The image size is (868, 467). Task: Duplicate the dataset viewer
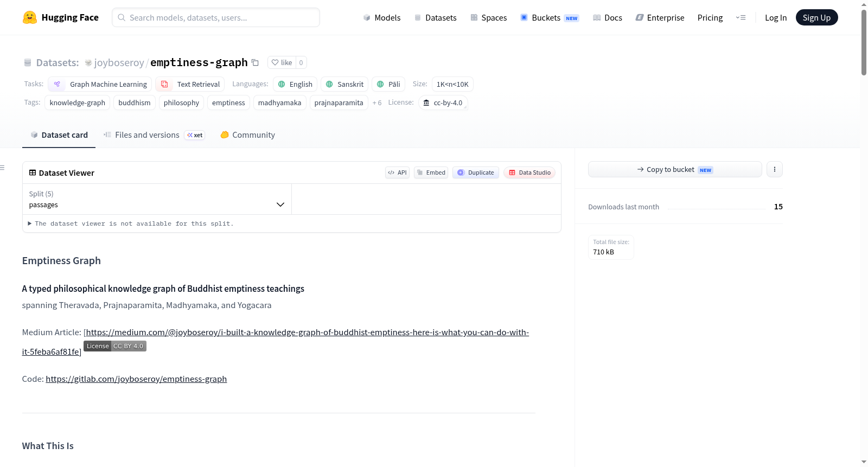pyautogui.click(x=475, y=172)
